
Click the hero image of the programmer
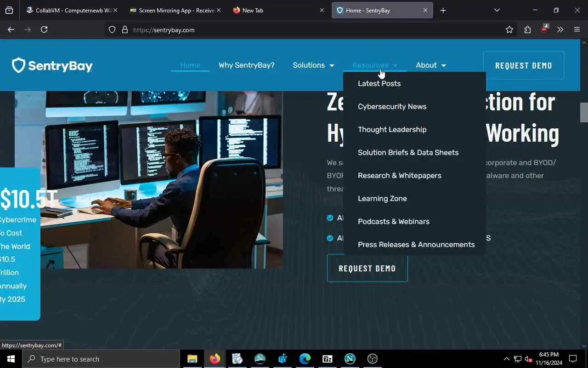click(149, 179)
